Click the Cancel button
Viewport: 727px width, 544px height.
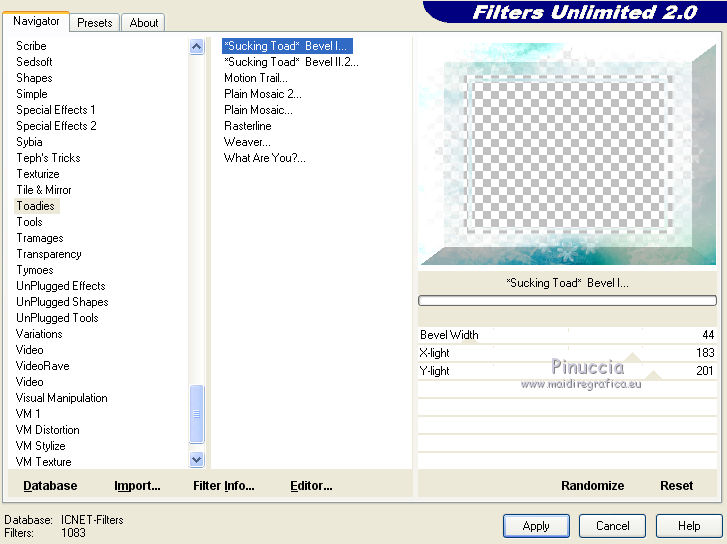tap(612, 526)
